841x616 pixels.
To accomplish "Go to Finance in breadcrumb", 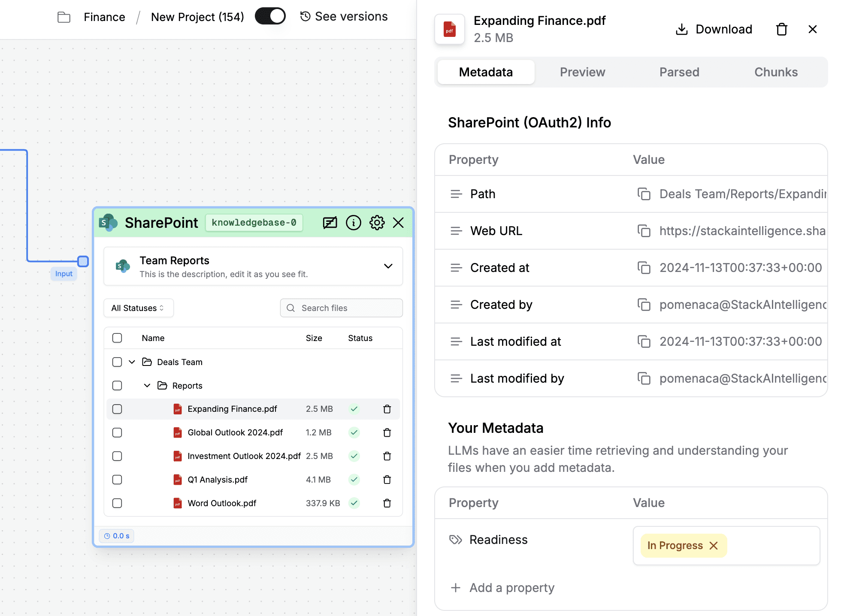I will pyautogui.click(x=104, y=17).
